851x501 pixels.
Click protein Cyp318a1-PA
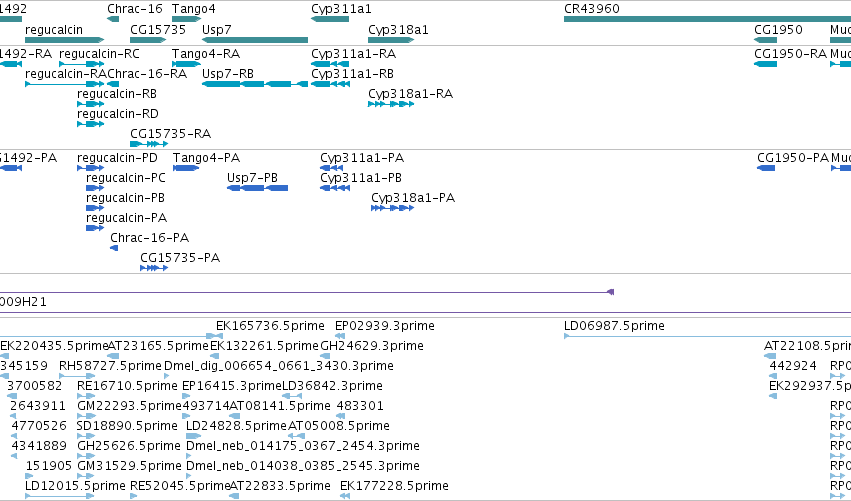click(x=413, y=198)
